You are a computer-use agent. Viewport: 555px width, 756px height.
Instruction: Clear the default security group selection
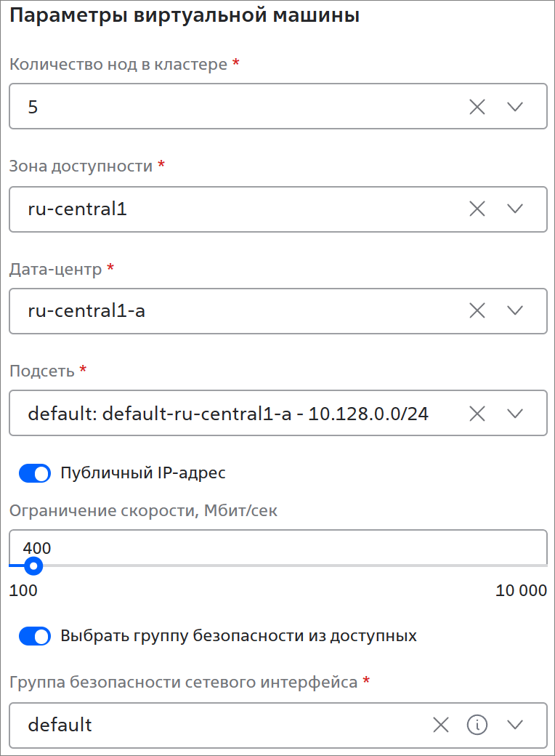440,724
